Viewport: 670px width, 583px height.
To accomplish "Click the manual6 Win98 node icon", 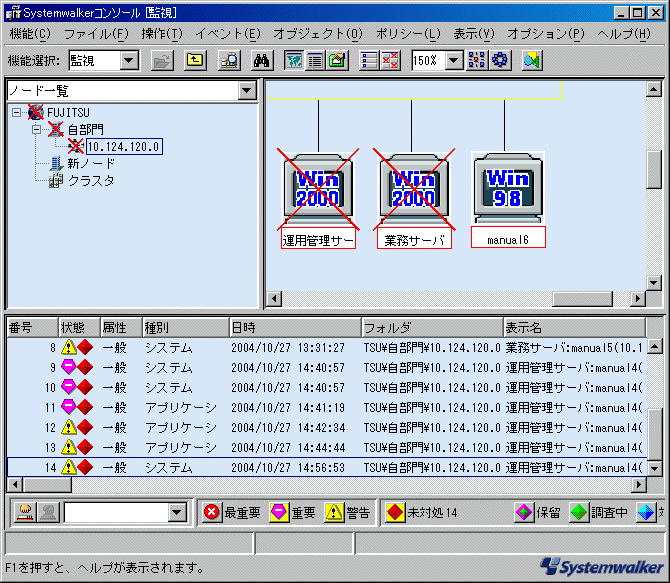I will (508, 188).
